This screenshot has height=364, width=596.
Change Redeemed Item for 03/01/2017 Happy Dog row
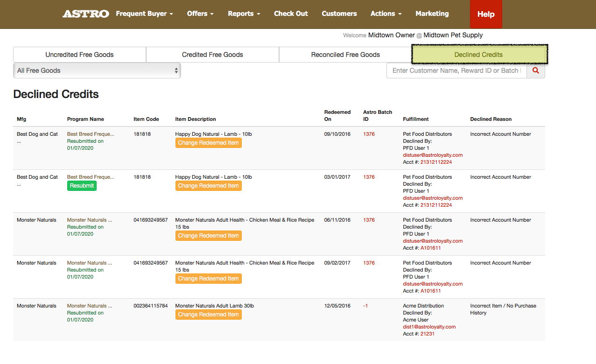pyautogui.click(x=208, y=186)
